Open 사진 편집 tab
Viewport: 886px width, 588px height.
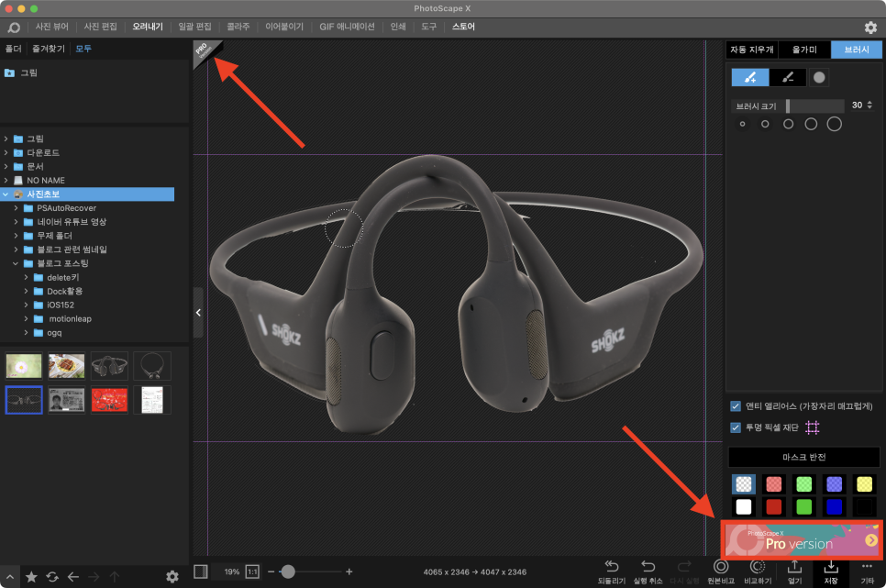tap(101, 27)
